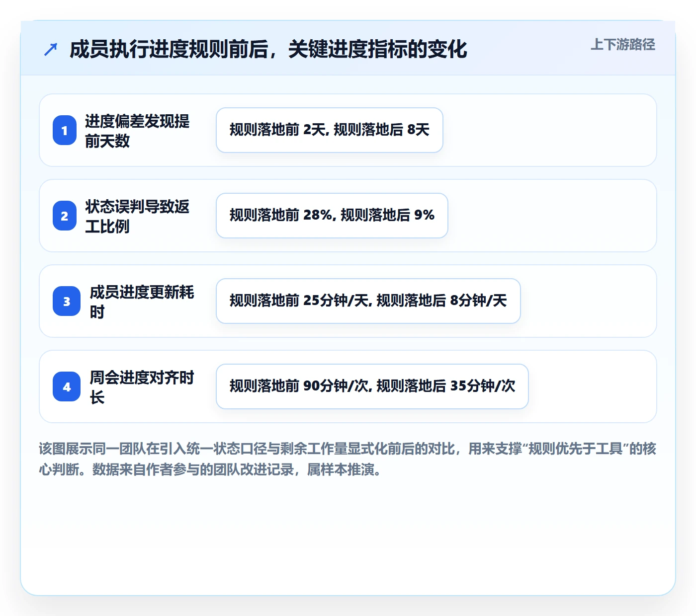Viewport: 696px width, 616px height.
Task: Click the footnote paragraph starting 该图展示同一团队
Action: (x=348, y=459)
